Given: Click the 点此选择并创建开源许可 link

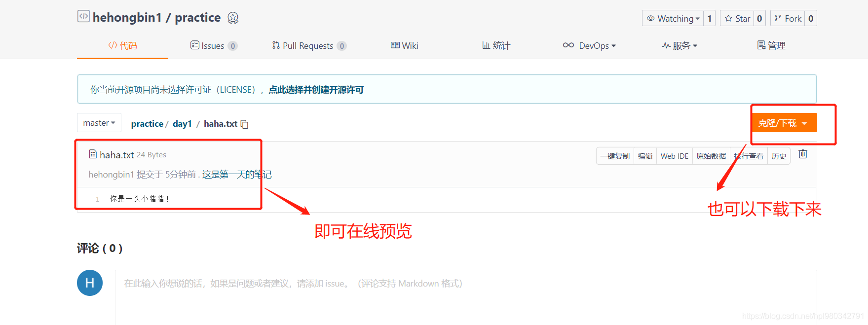Looking at the screenshot, I should (316, 89).
